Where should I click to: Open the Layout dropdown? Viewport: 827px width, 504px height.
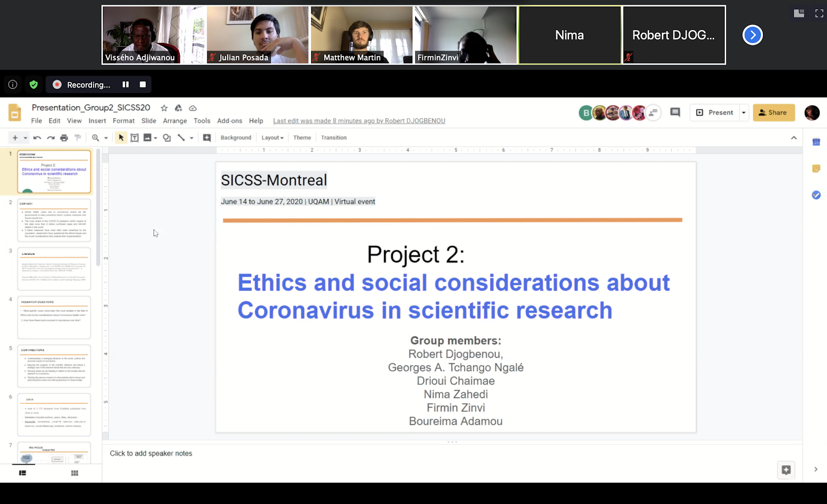pyautogui.click(x=272, y=138)
